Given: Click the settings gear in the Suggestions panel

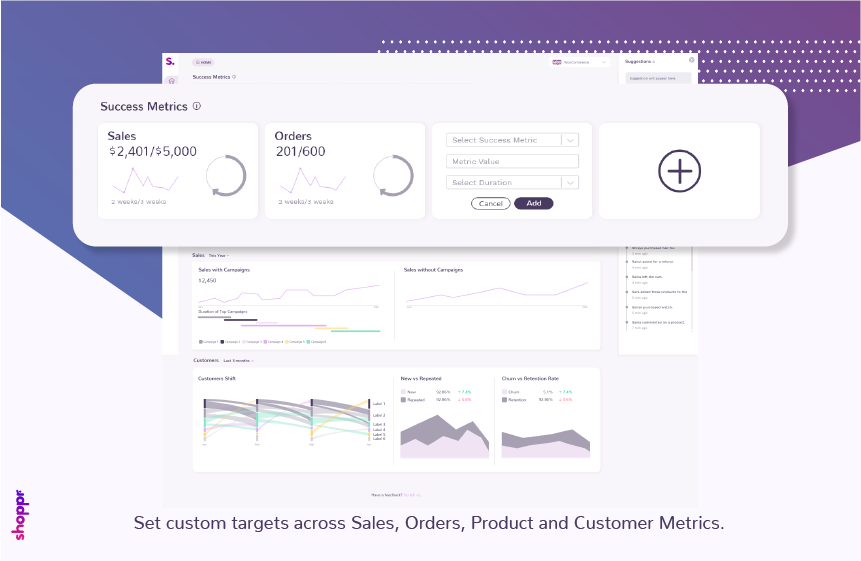Looking at the screenshot, I should (691, 60).
